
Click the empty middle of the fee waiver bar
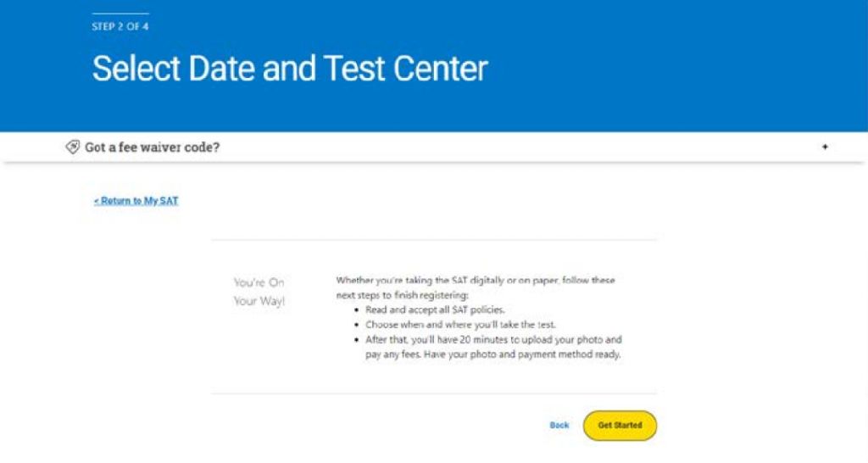(509, 147)
